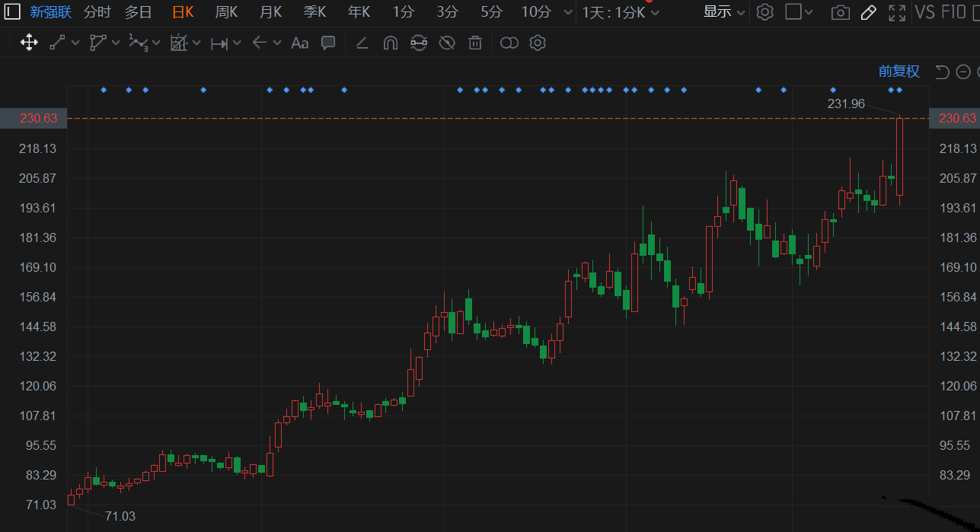Open the 1天:1分K period dropdown
Viewport: 980px width, 532px height.
(x=621, y=12)
